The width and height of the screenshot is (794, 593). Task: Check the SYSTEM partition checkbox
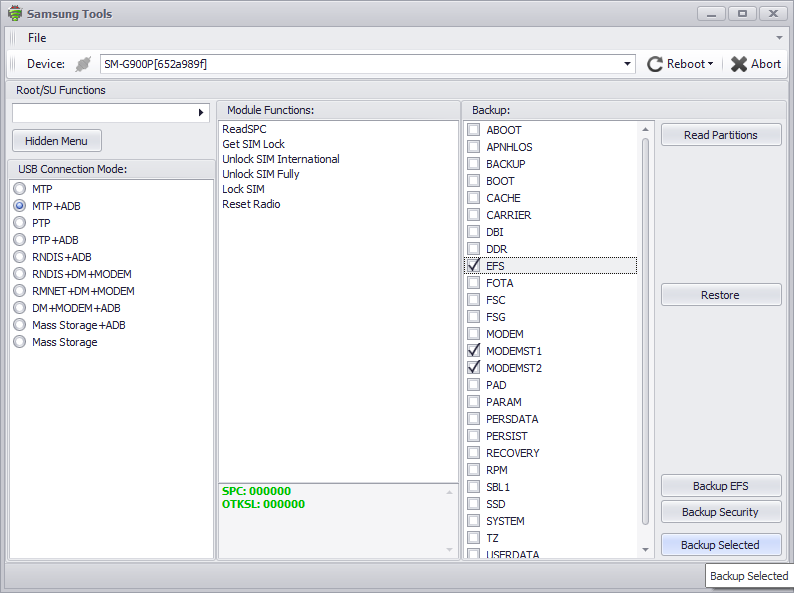coord(473,521)
